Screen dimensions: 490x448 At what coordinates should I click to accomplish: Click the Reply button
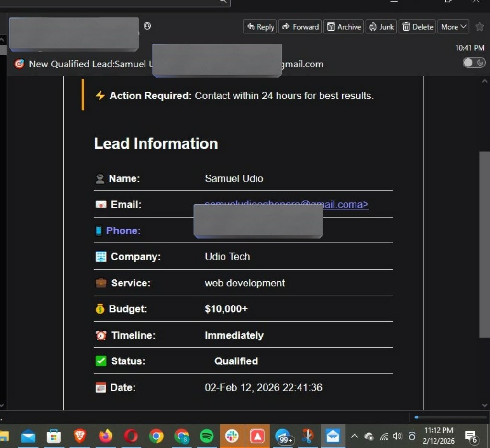[x=260, y=27]
